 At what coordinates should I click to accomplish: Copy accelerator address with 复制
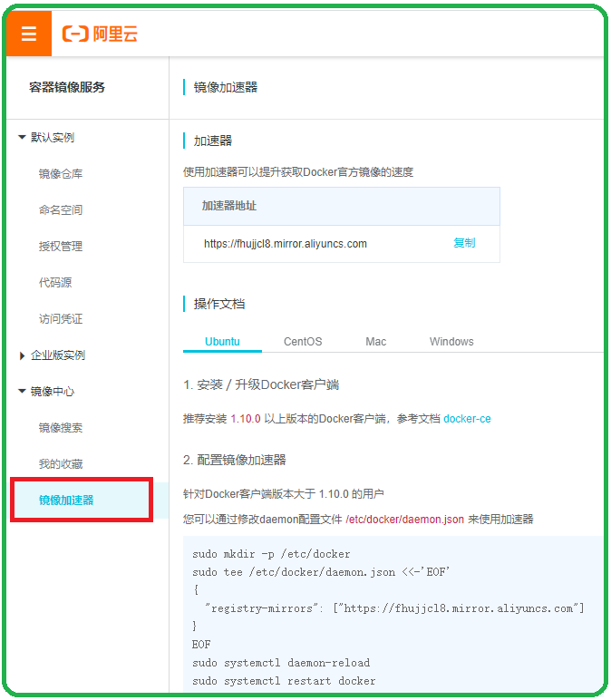pyautogui.click(x=464, y=243)
